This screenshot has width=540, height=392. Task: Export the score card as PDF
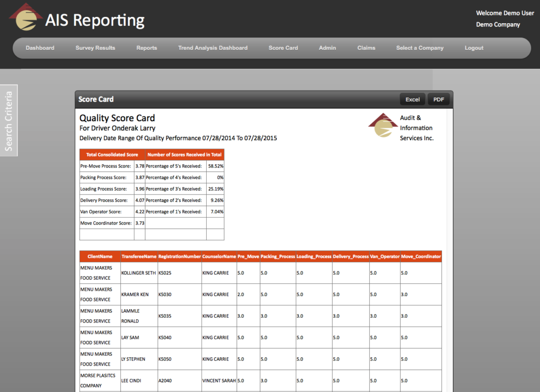tap(439, 100)
